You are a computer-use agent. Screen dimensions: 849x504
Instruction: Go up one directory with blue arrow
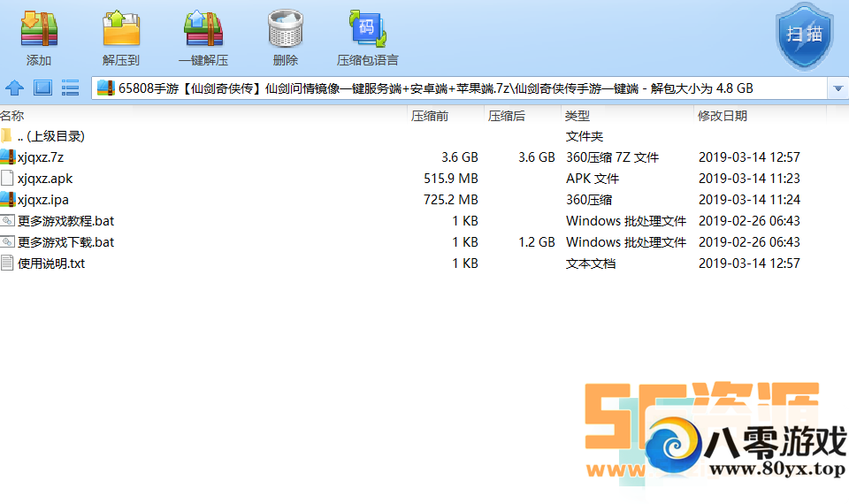(x=14, y=88)
